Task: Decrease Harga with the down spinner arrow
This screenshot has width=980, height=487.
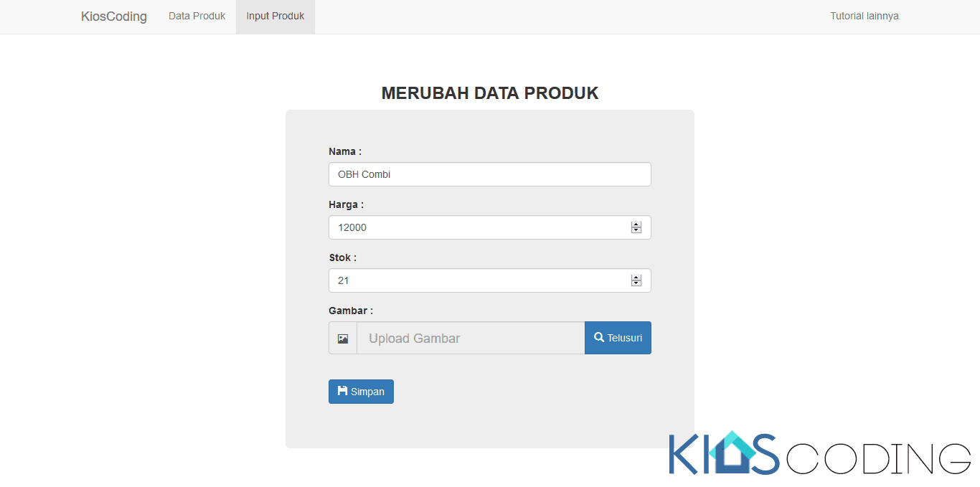Action: click(x=636, y=230)
